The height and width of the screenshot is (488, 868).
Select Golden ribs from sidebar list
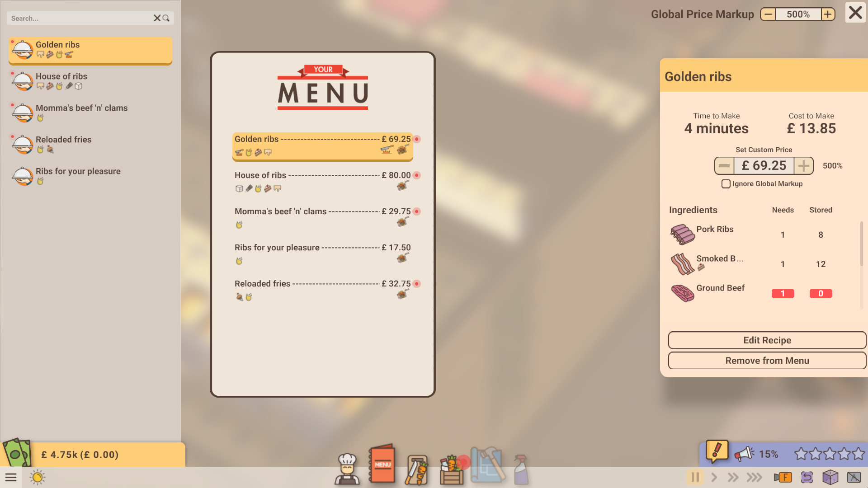(90, 49)
